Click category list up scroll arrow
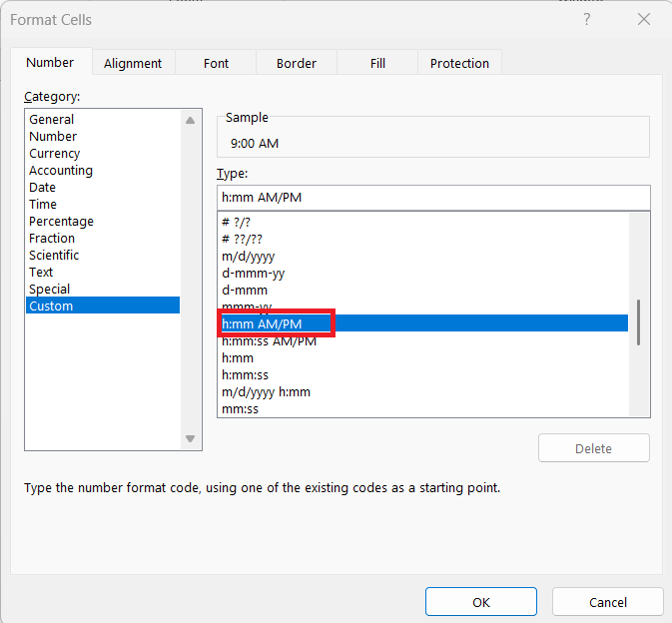This screenshot has height=623, width=672. [x=191, y=121]
